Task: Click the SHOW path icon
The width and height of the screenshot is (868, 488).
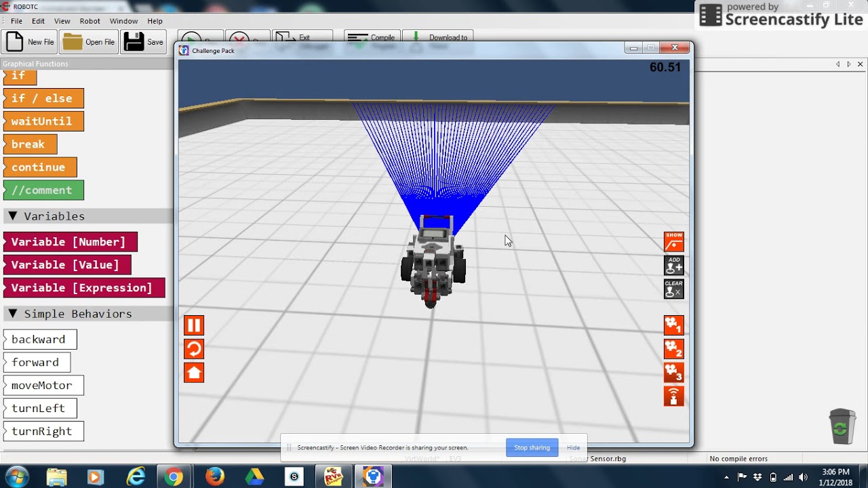Action: [673, 242]
